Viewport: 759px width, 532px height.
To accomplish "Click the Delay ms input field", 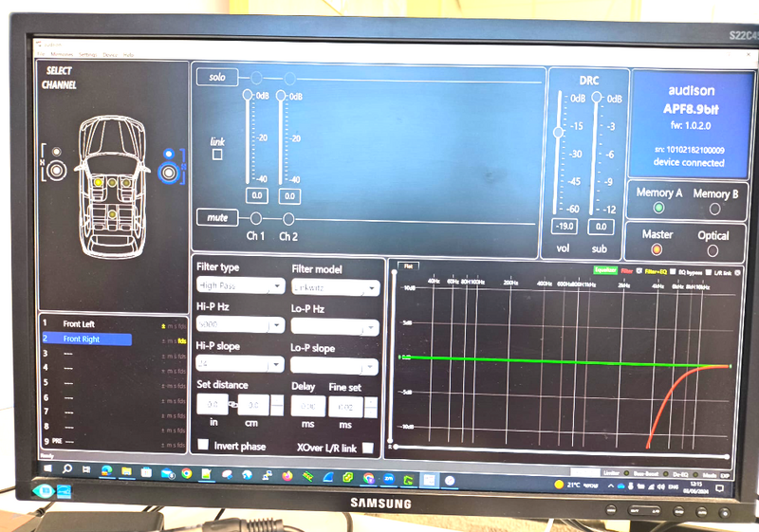I will click(x=308, y=406).
